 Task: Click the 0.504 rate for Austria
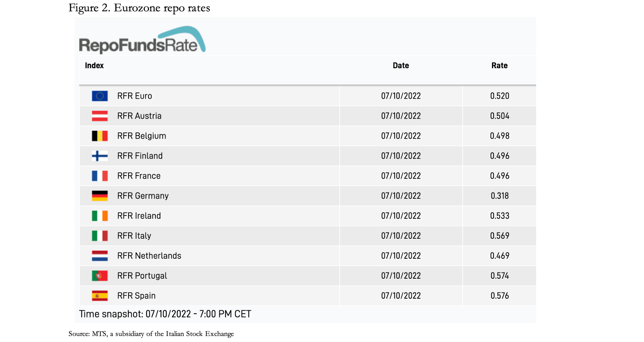coord(500,116)
